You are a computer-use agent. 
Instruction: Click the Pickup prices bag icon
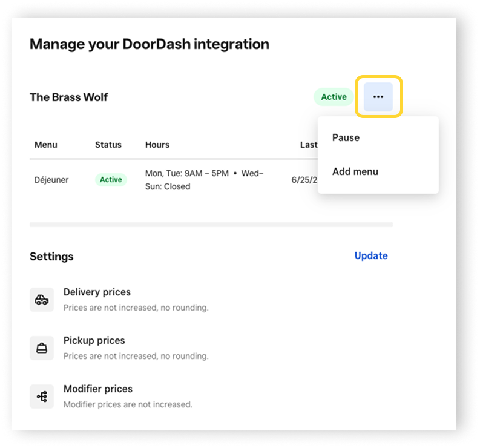pos(42,348)
